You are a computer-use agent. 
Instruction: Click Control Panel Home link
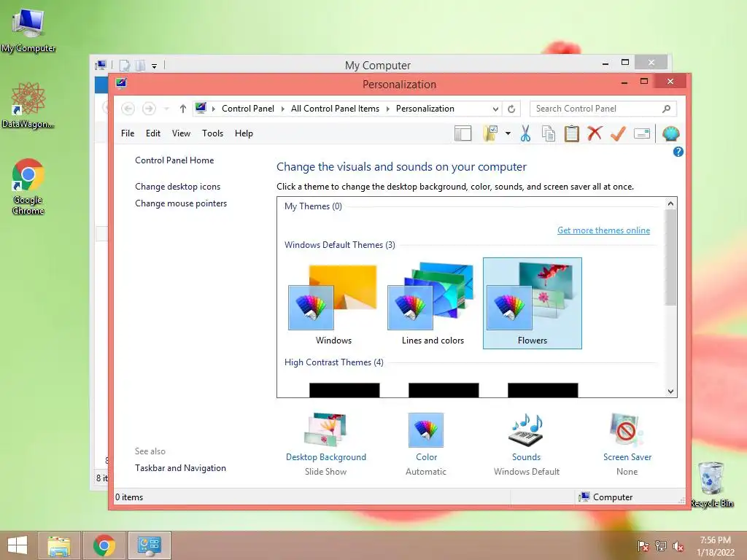click(x=174, y=160)
